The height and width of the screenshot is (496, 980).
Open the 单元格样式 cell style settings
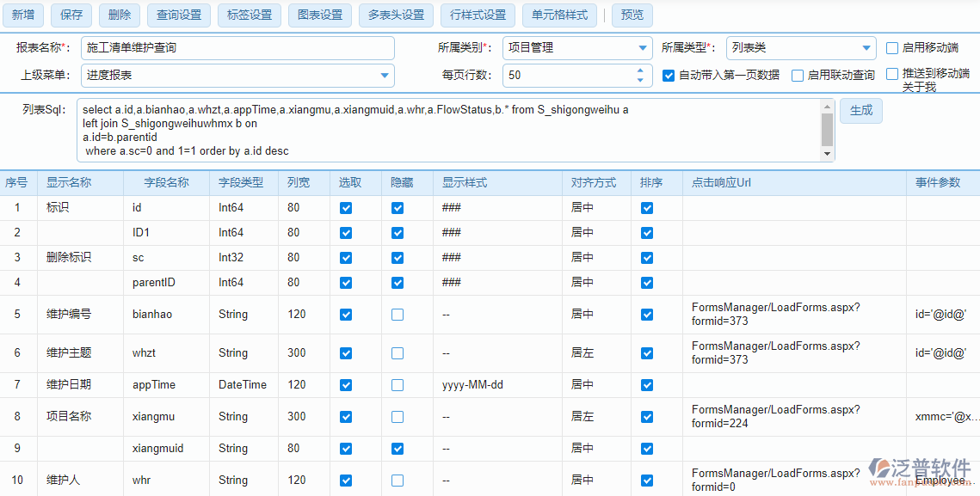pyautogui.click(x=558, y=15)
